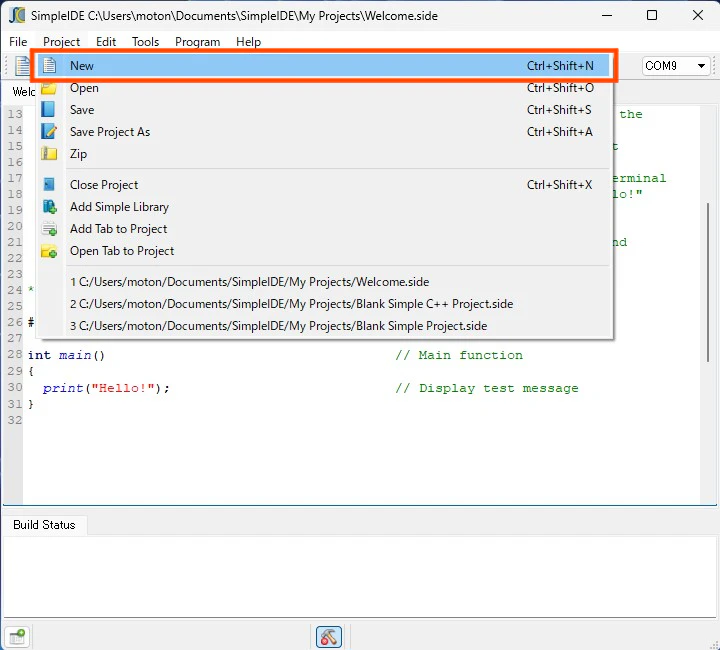Select New from the Project menu
720x650 pixels.
click(x=325, y=66)
